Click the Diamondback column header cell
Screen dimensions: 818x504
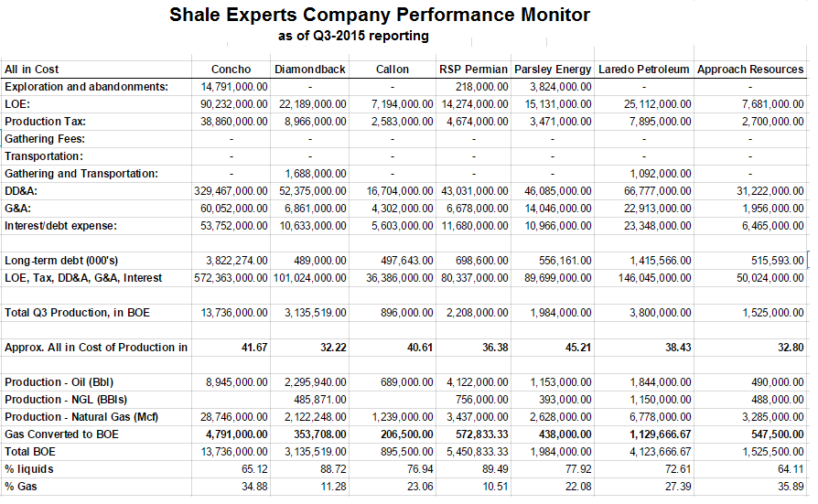(x=310, y=70)
